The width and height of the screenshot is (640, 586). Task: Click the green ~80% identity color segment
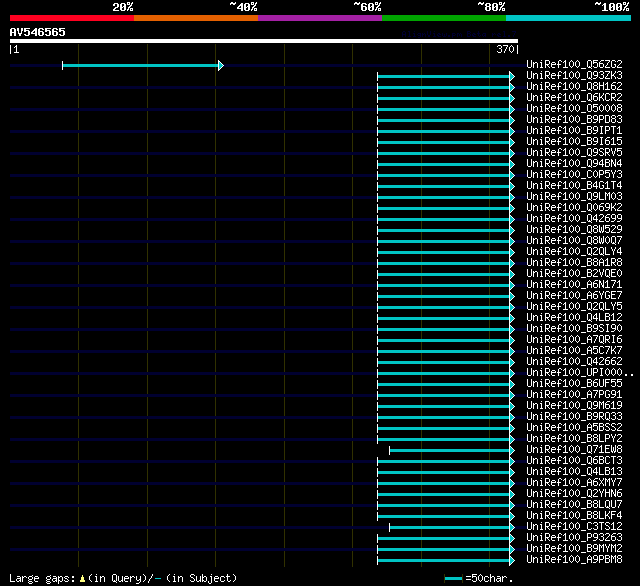click(444, 18)
